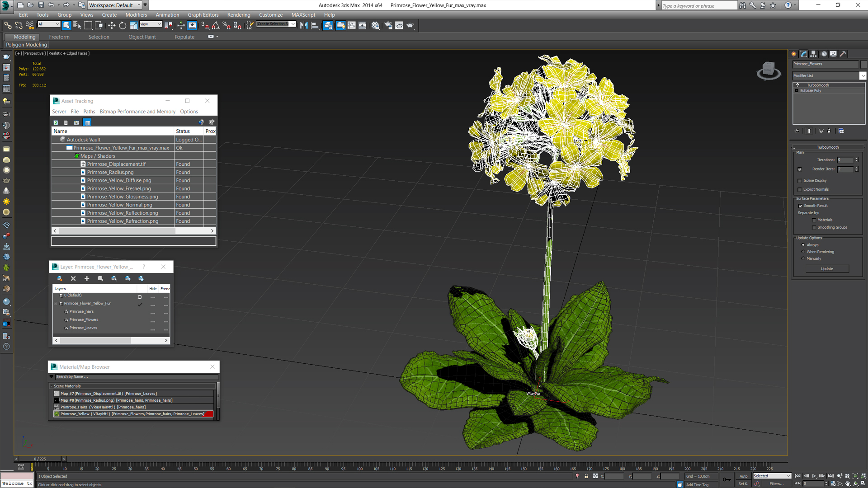The image size is (868, 488).
Task: Switch to the Create command panel
Action: tap(794, 54)
